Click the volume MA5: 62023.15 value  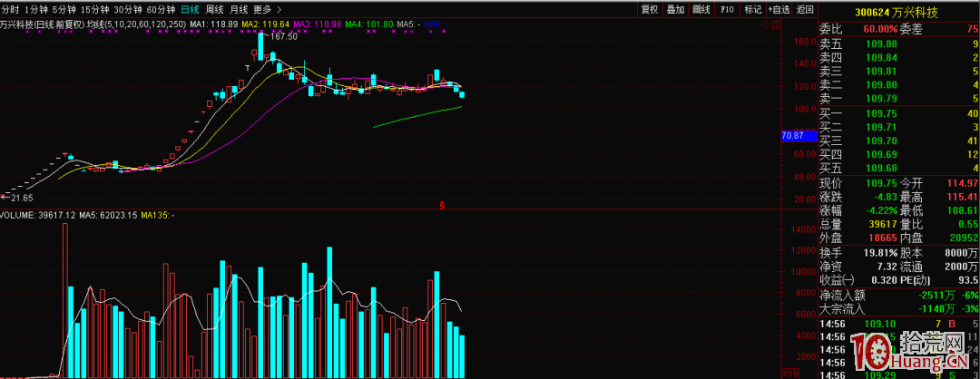(107, 216)
